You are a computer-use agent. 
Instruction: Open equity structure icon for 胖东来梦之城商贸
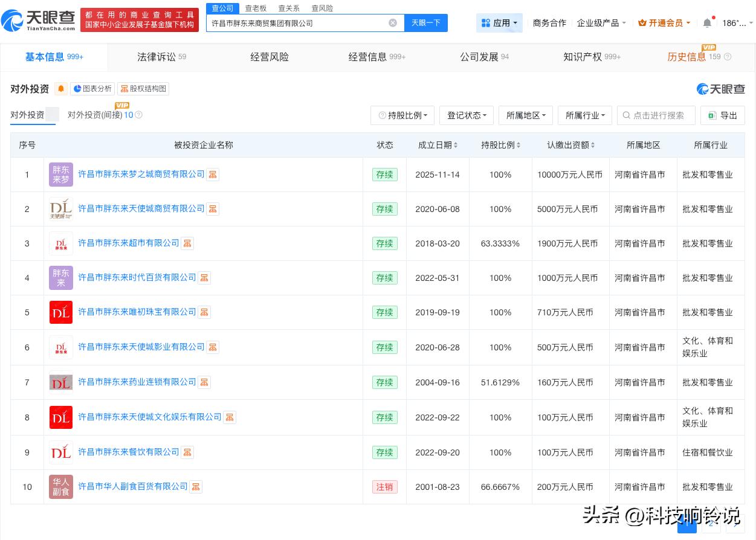[x=213, y=175]
